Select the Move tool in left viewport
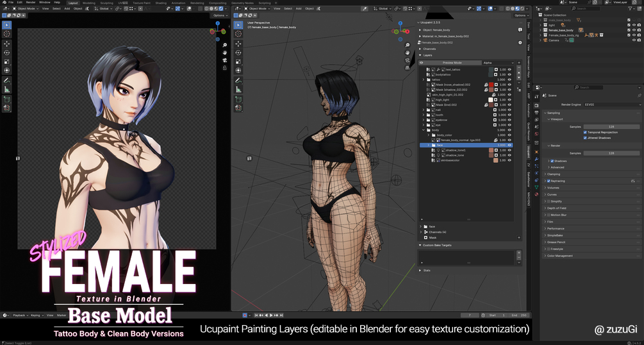 6,44
